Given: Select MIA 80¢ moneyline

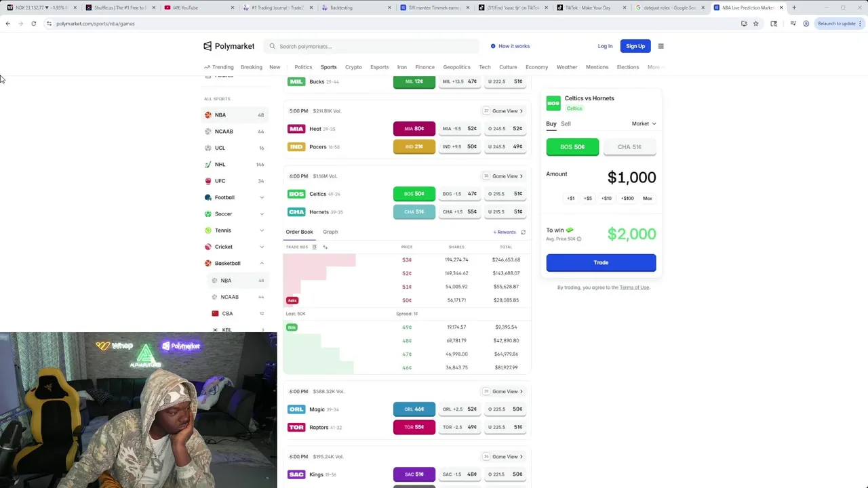Looking at the screenshot, I should 414,129.
